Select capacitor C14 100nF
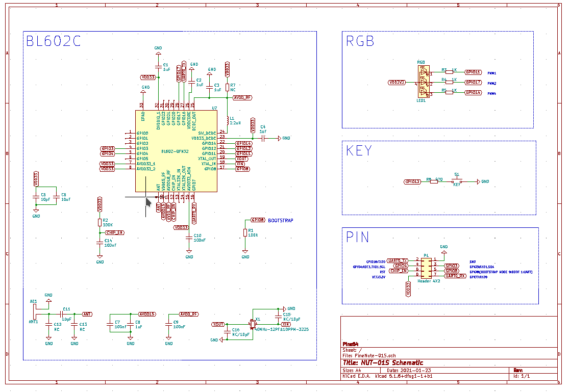Viewport: 570px width, 392px height. (x=100, y=243)
